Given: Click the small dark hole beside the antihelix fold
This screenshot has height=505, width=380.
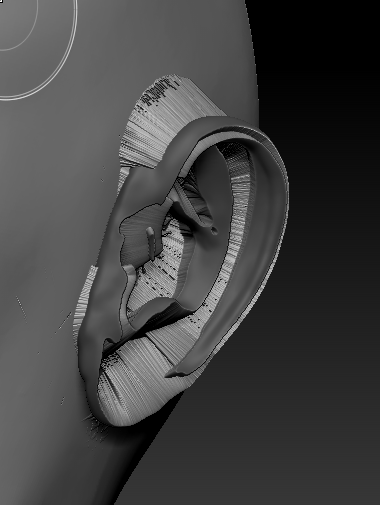Looking at the screenshot, I should 214,230.
